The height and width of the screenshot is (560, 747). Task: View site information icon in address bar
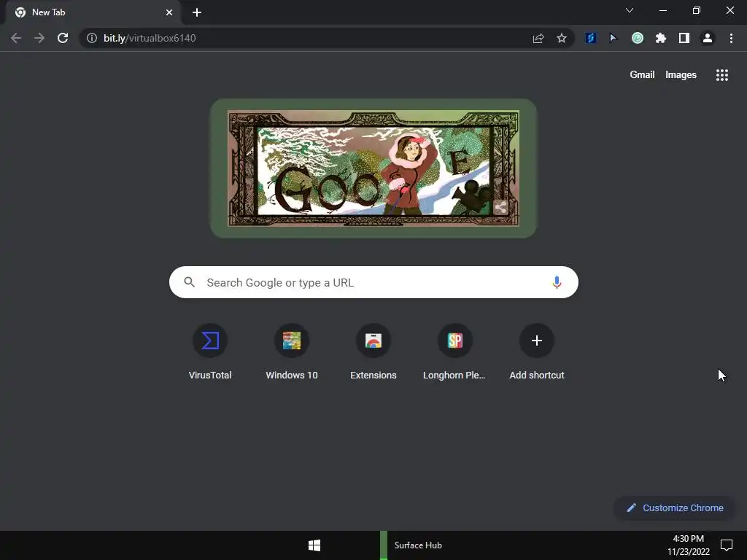click(91, 38)
